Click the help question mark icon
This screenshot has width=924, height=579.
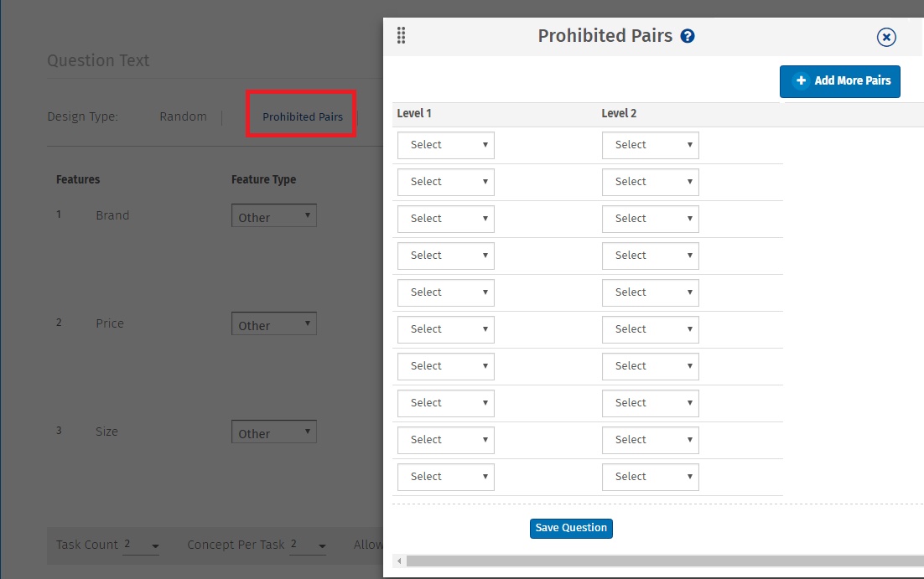click(688, 36)
